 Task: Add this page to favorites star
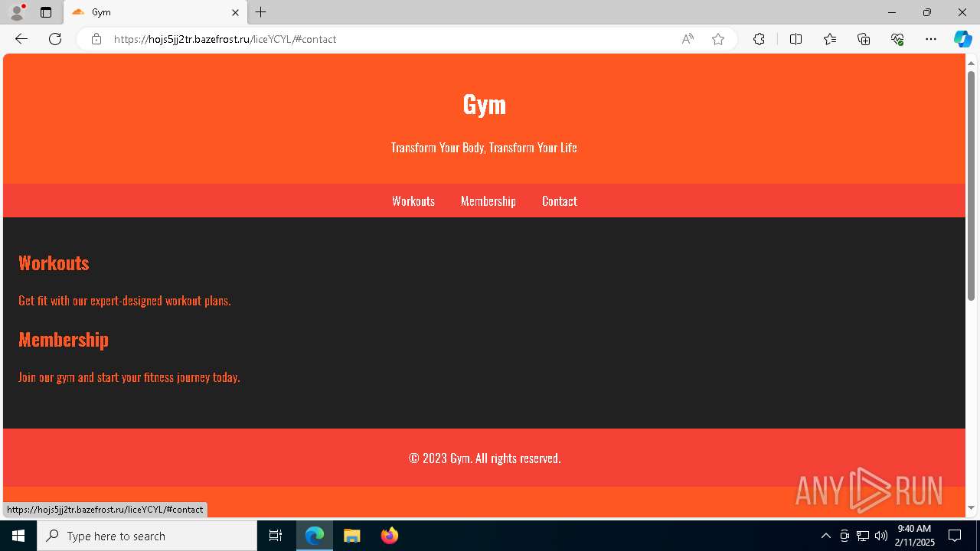pos(718,39)
